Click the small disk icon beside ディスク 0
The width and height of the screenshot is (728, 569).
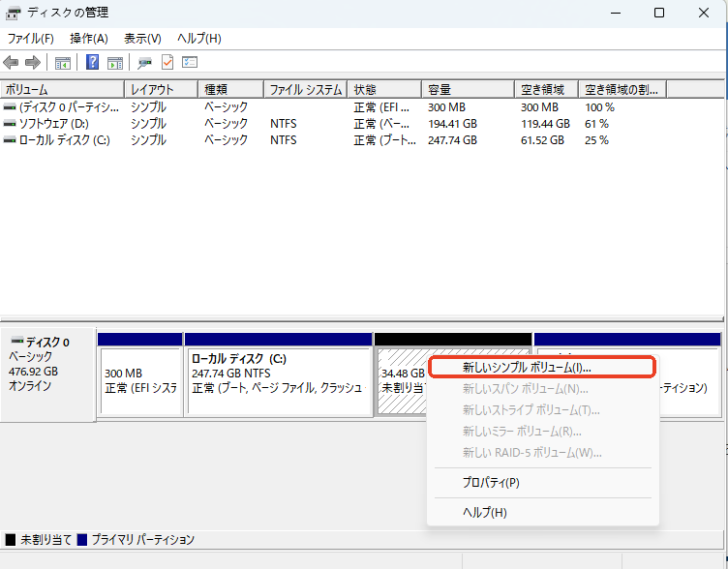pos(17,341)
